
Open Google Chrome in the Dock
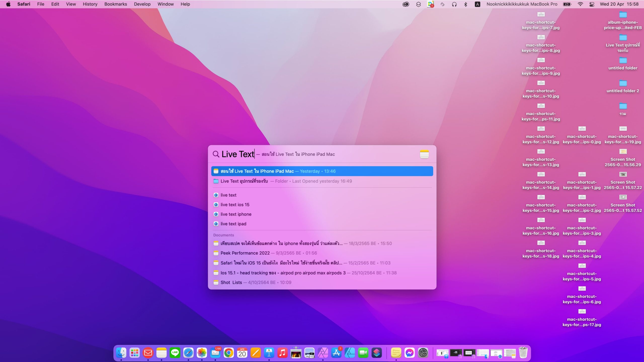229,353
